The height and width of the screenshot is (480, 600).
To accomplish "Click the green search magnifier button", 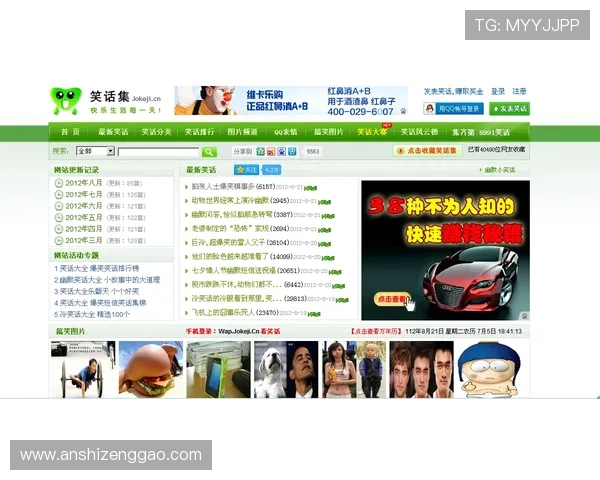I will pos(209,152).
